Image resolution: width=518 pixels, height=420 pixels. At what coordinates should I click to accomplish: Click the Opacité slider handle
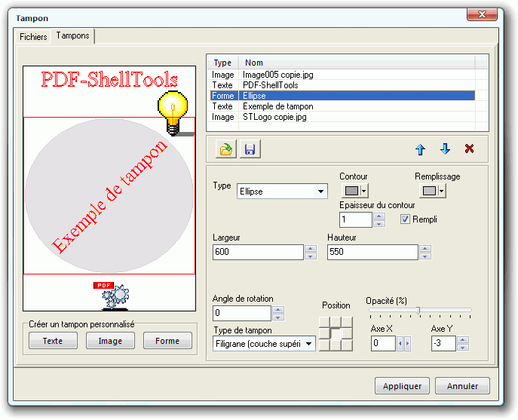pyautogui.click(x=418, y=311)
